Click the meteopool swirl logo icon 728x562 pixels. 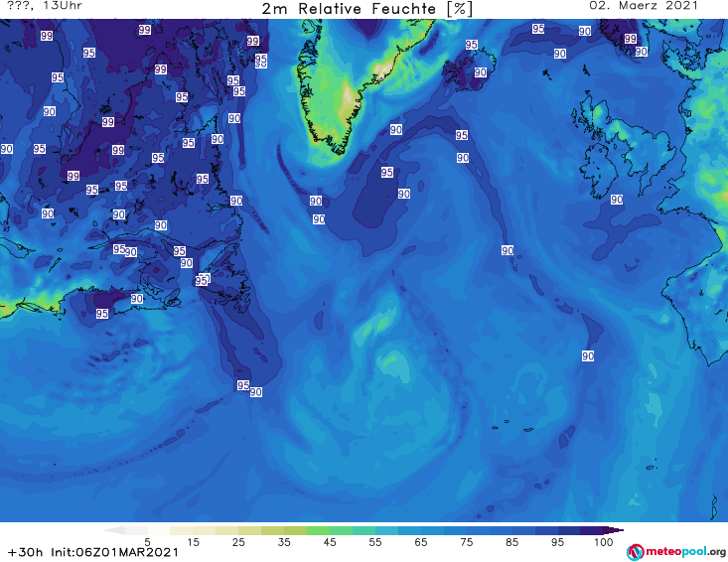(635, 552)
